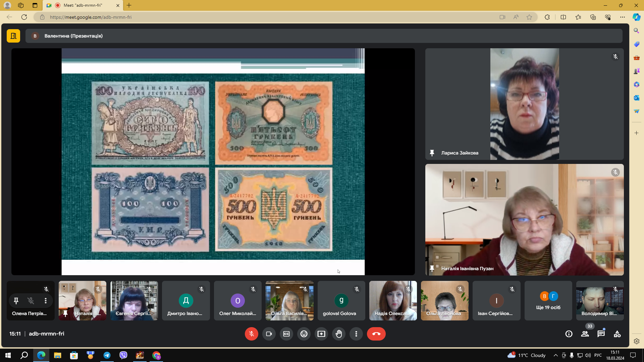
Task: Show the participants list
Action: 585,334
